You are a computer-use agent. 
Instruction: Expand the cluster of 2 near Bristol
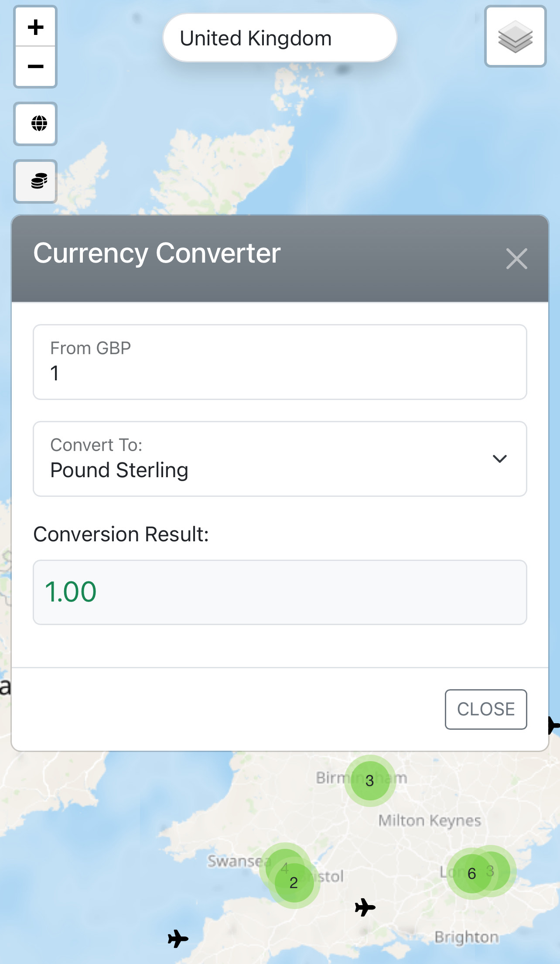pos(294,883)
